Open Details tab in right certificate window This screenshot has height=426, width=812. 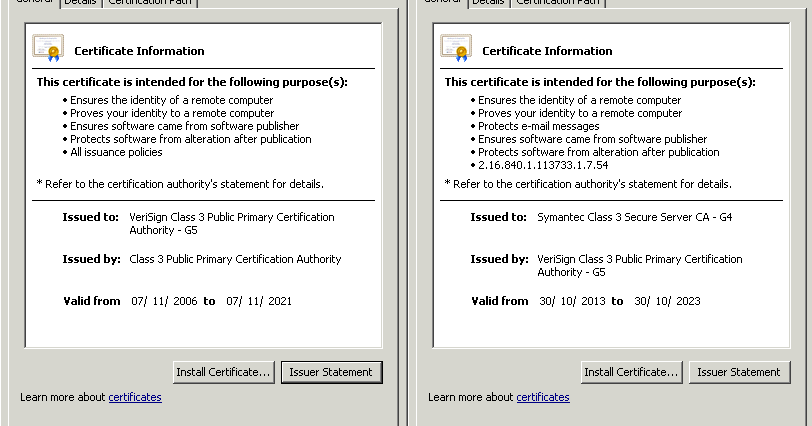488,3
